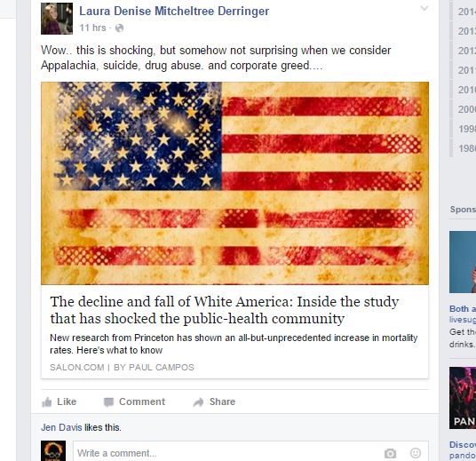Open the Salon article headline

(x=225, y=310)
